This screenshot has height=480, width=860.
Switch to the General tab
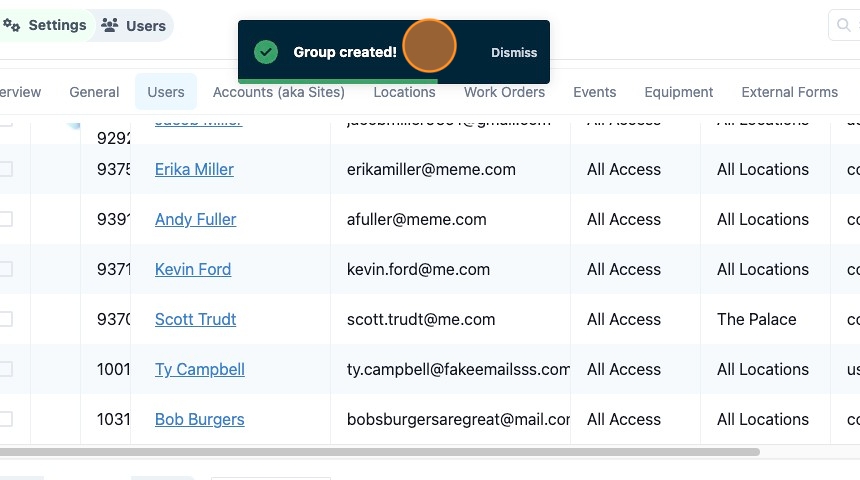pyautogui.click(x=94, y=92)
